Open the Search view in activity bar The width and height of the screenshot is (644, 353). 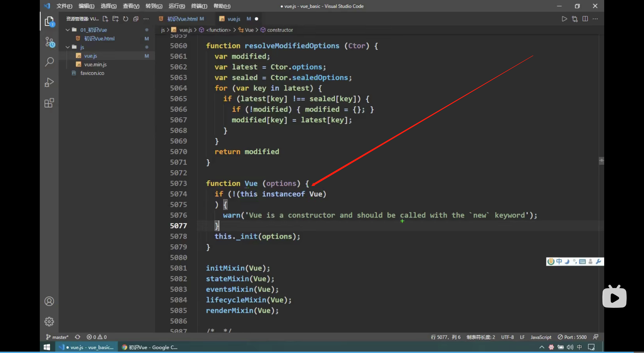[49, 62]
